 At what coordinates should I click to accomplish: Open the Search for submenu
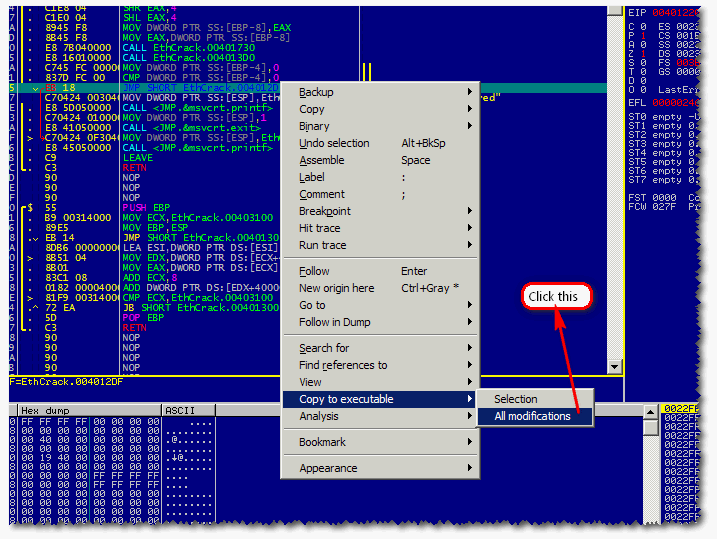[324, 348]
